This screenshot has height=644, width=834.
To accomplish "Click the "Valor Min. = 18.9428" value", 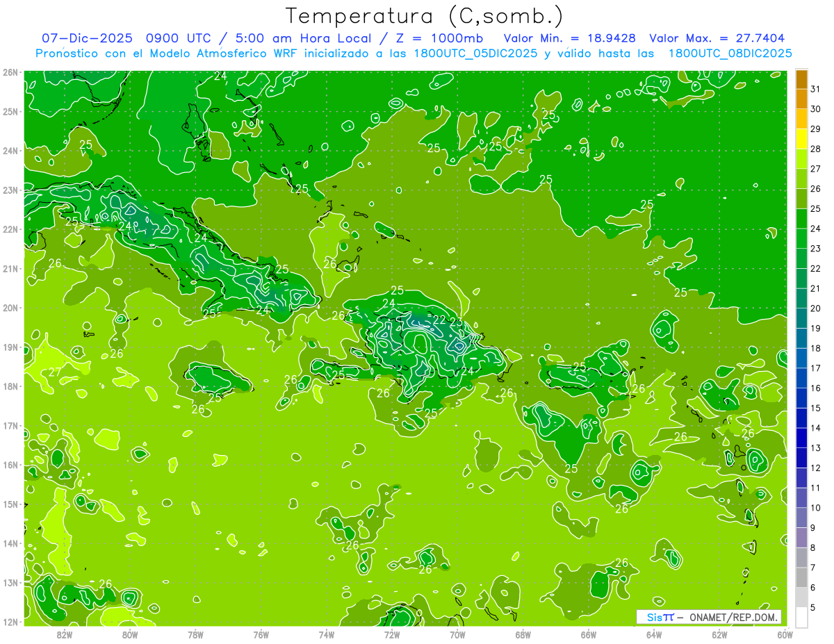I will click(569, 38).
